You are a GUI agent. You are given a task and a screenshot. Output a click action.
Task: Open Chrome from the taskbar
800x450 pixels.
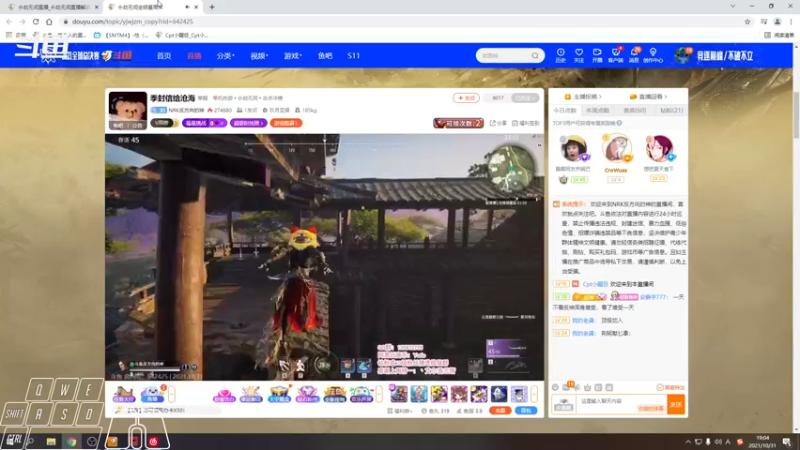[71, 441]
